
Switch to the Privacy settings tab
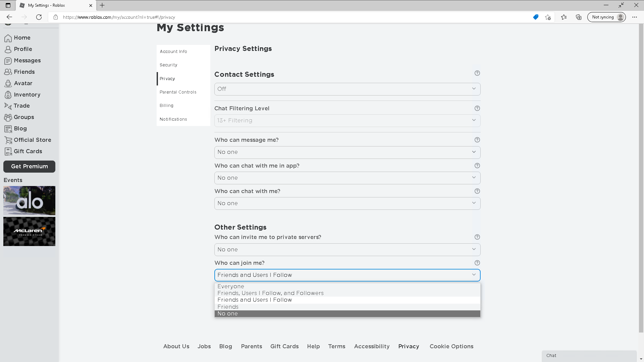183,79
